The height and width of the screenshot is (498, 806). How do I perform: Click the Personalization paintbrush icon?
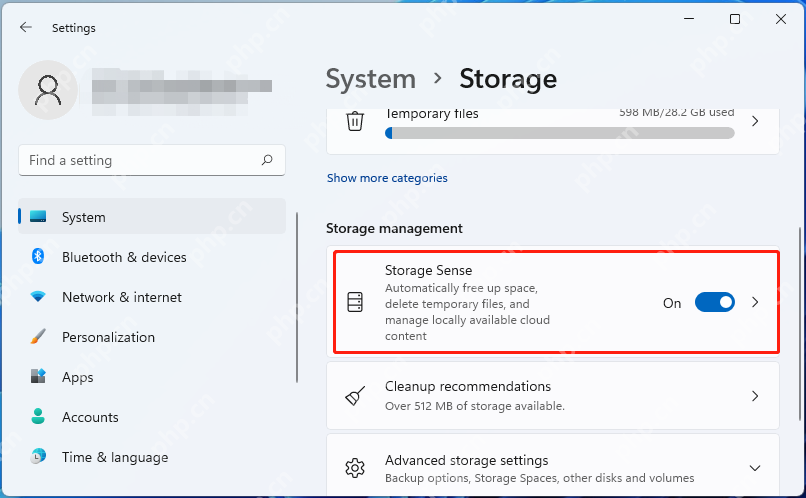point(38,337)
